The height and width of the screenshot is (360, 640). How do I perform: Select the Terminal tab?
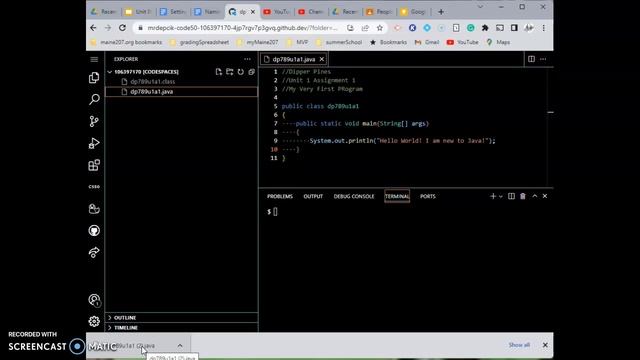click(x=397, y=196)
